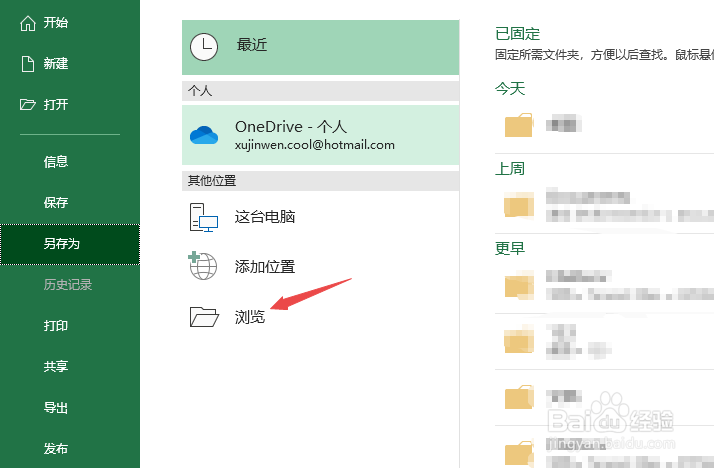714x468 pixels.
Task: Click the Home house icon in sidebar
Action: (28, 23)
